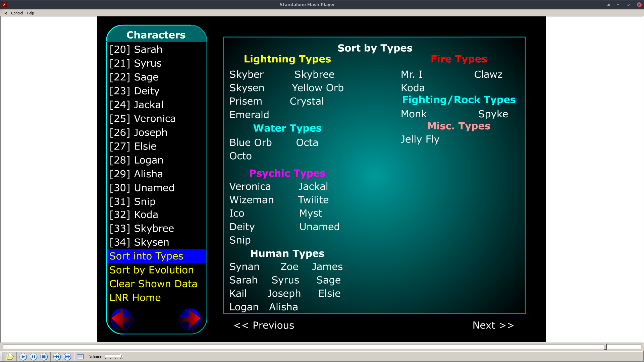Click the << Previous link

click(x=264, y=325)
